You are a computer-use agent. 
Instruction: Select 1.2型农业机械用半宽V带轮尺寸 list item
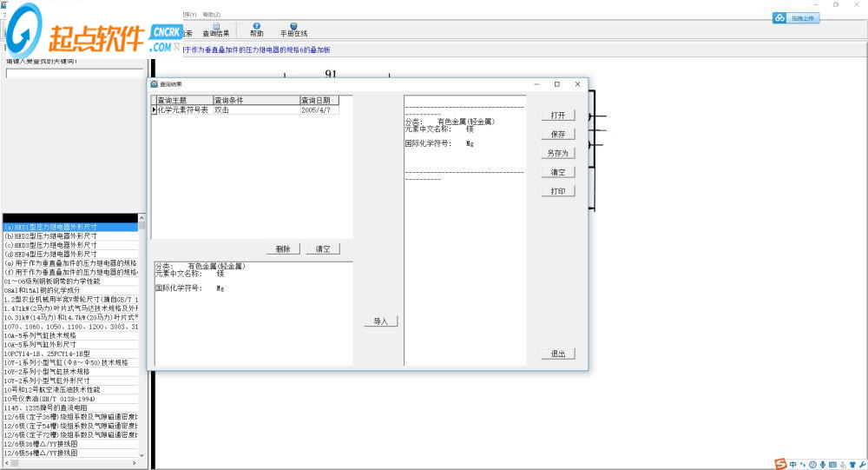point(70,300)
